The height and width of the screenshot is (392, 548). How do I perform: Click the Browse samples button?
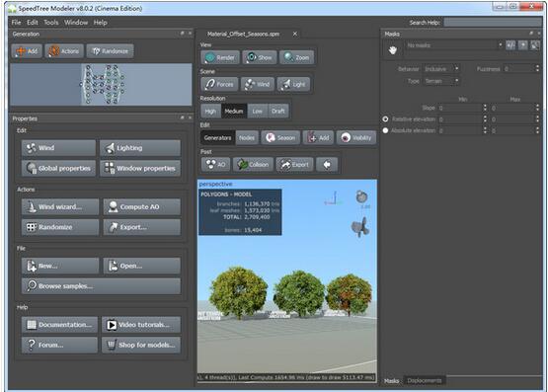pyautogui.click(x=101, y=285)
